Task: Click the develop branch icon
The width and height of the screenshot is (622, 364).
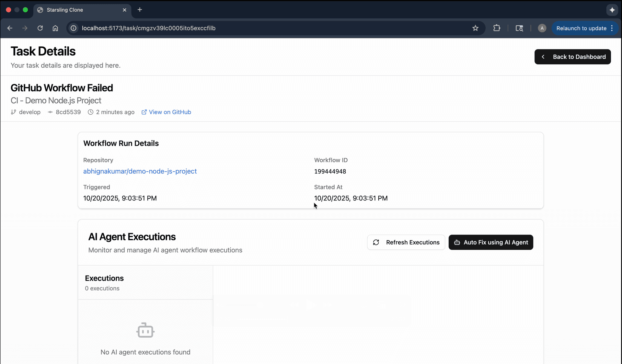Action: pyautogui.click(x=13, y=112)
